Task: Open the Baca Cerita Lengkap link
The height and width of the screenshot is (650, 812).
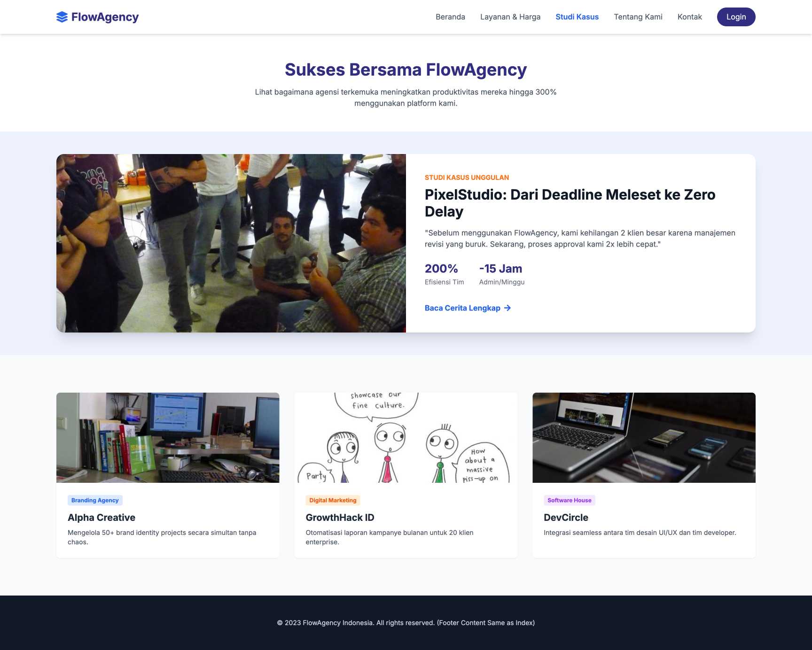Action: (462, 308)
